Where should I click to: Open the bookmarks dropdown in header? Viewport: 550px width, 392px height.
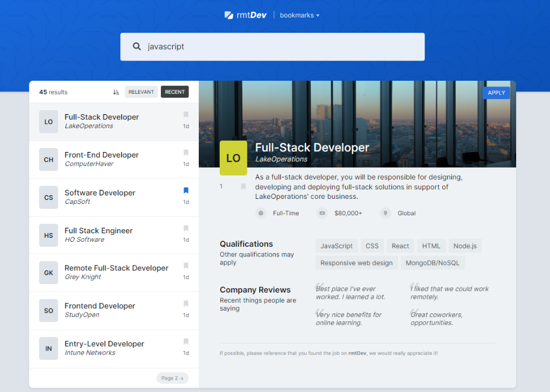pyautogui.click(x=299, y=15)
